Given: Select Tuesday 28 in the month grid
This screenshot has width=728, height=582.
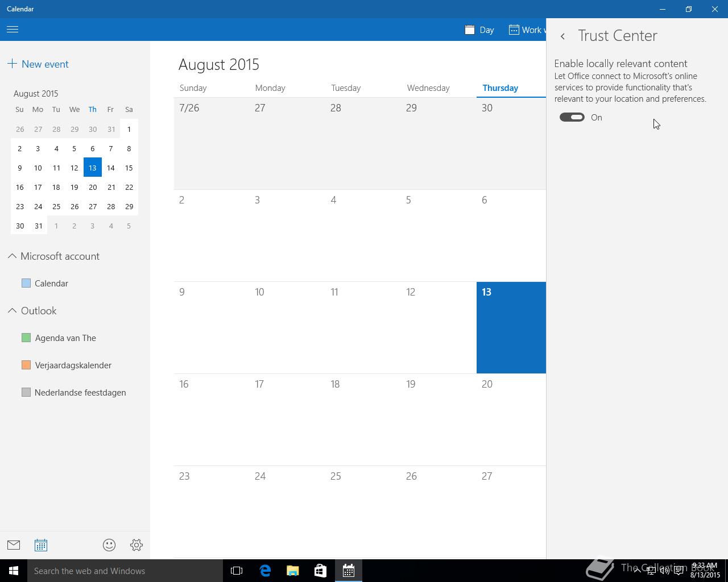Looking at the screenshot, I should [363, 143].
